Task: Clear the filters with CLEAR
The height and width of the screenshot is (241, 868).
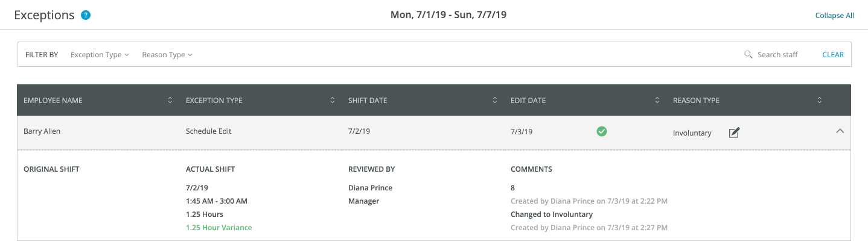Action: pos(833,54)
